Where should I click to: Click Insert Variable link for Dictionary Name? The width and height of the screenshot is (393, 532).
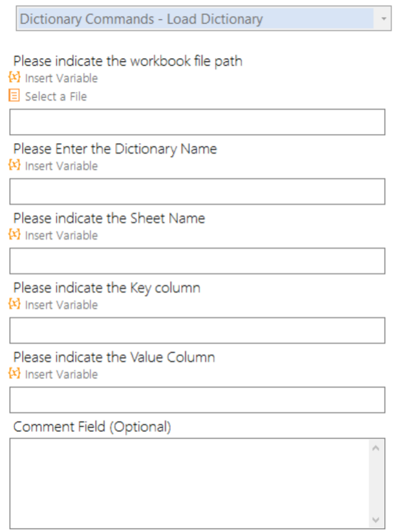pyautogui.click(x=61, y=166)
